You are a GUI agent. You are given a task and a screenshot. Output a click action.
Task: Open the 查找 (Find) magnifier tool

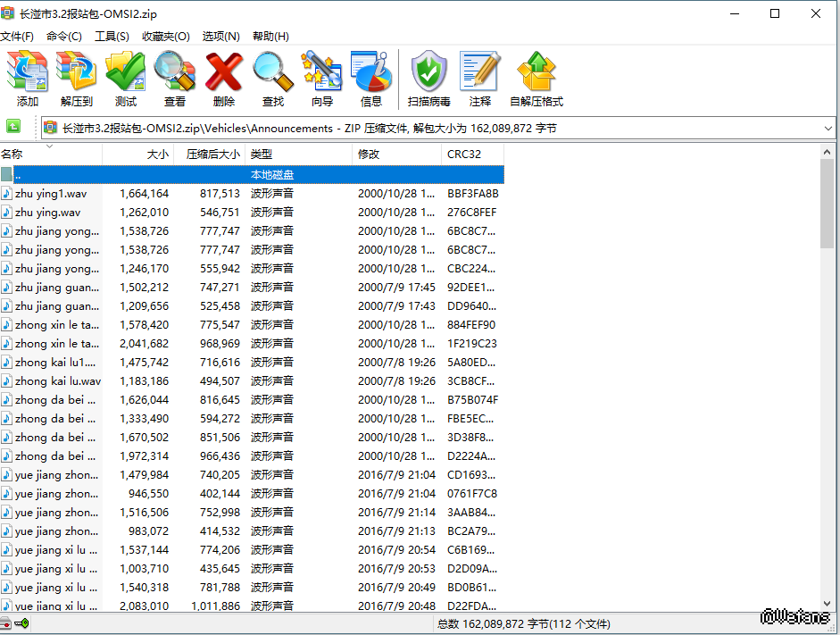(x=272, y=79)
